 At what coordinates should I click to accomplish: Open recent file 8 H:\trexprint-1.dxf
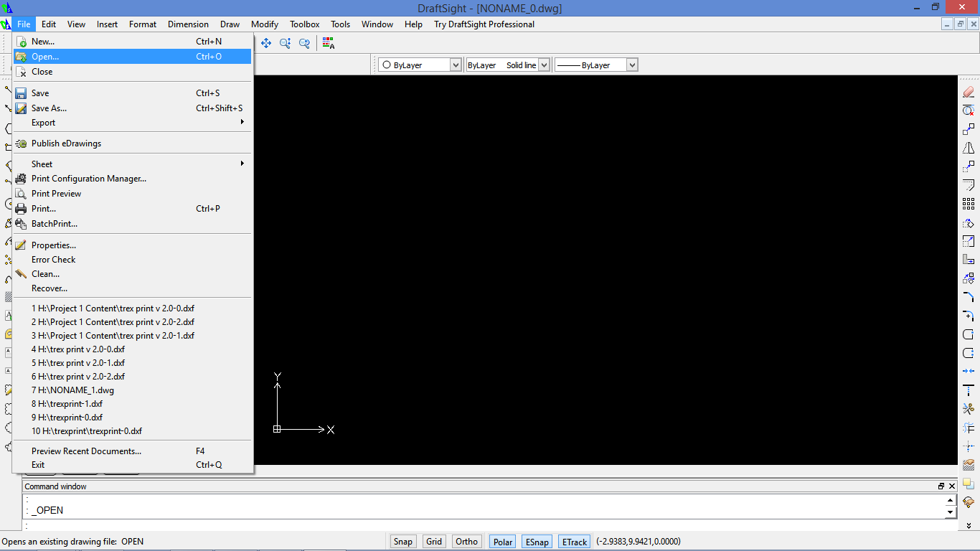(133, 404)
